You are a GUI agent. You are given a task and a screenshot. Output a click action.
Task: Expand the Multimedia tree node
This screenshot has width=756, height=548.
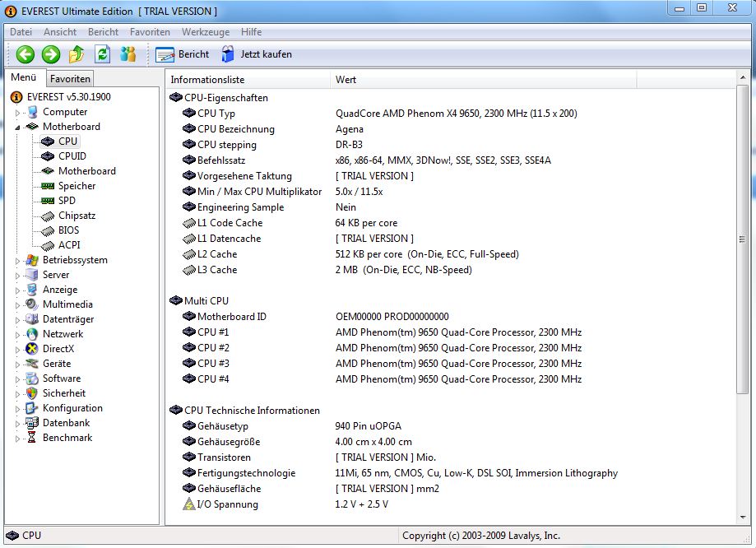coord(17,305)
